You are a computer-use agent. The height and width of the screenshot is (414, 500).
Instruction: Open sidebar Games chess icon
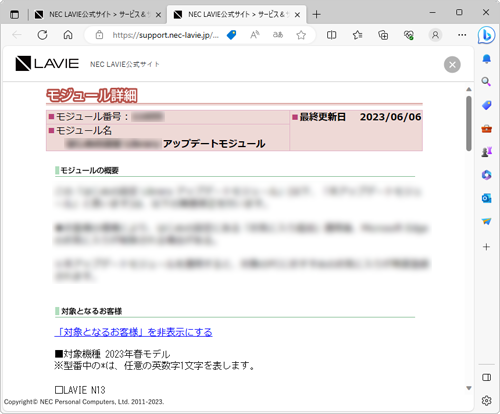(x=486, y=152)
